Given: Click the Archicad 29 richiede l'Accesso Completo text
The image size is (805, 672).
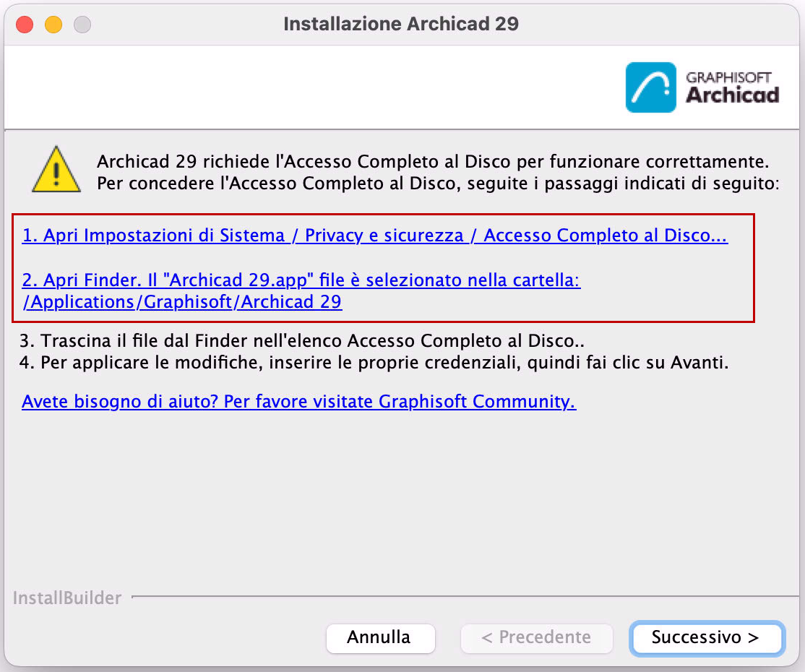Looking at the screenshot, I should point(433,161).
